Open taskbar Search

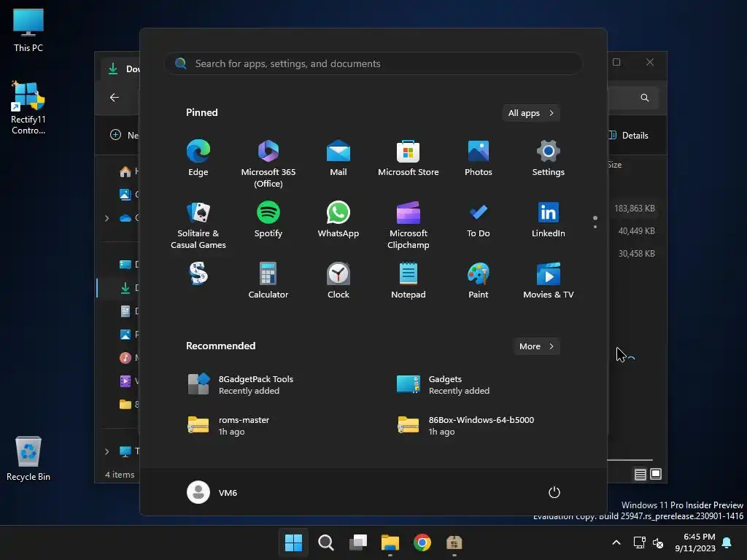point(326,542)
